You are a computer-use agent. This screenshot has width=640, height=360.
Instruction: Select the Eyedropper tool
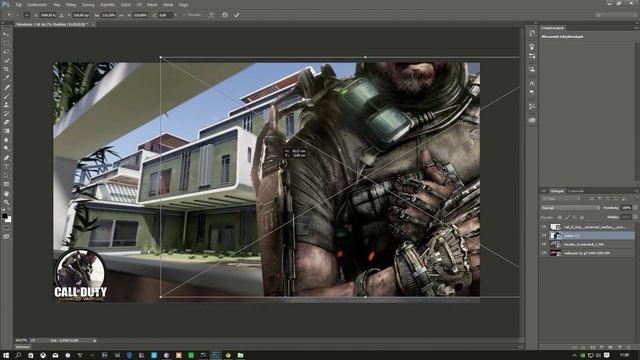tap(6, 78)
